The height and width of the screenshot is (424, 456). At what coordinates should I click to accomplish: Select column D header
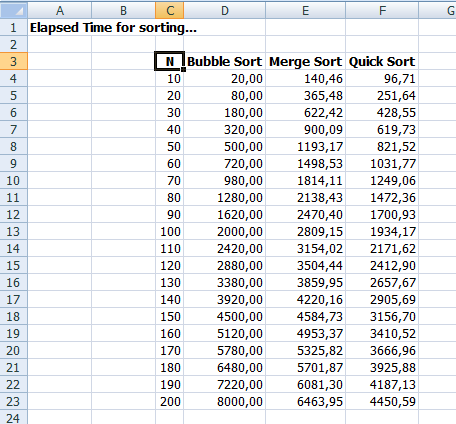224,10
